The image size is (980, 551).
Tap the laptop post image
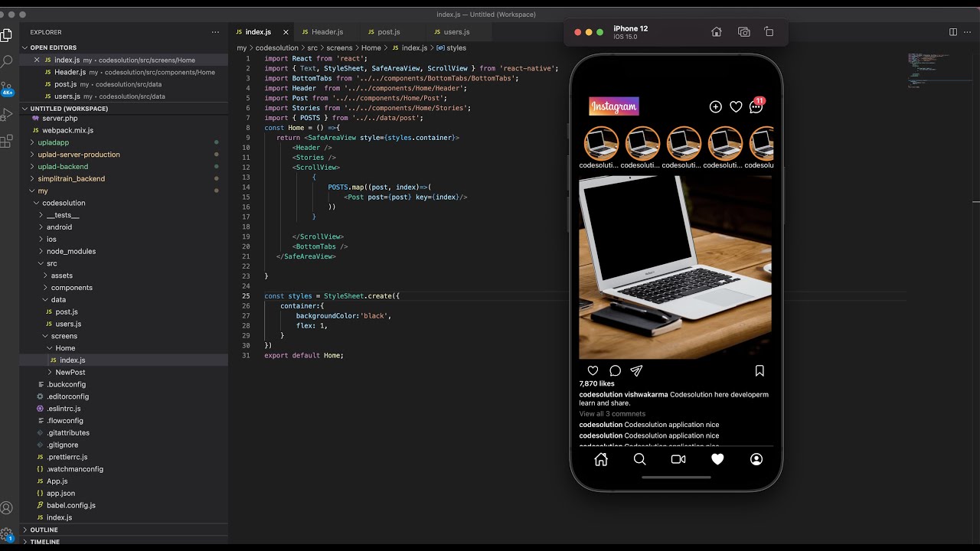click(x=675, y=268)
